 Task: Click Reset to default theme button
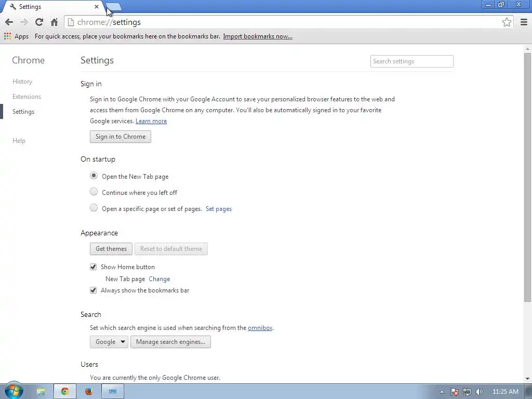point(171,249)
